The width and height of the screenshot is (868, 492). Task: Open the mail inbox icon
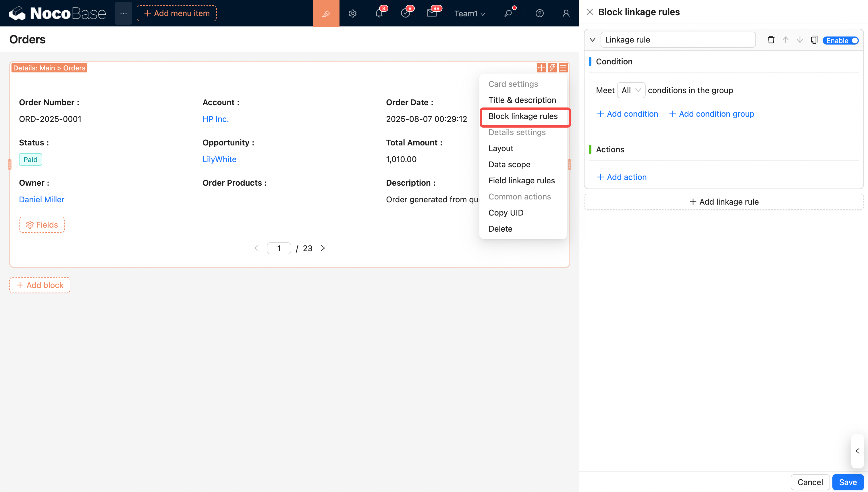[x=432, y=14]
